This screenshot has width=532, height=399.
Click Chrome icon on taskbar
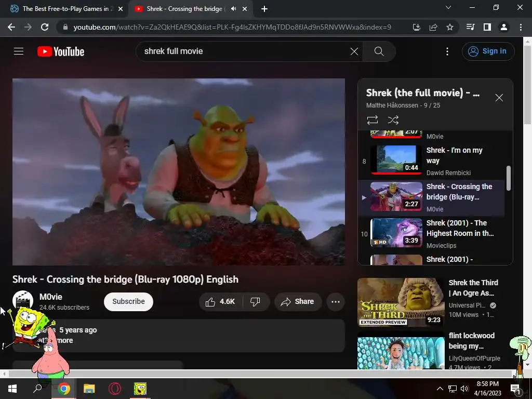point(63,389)
